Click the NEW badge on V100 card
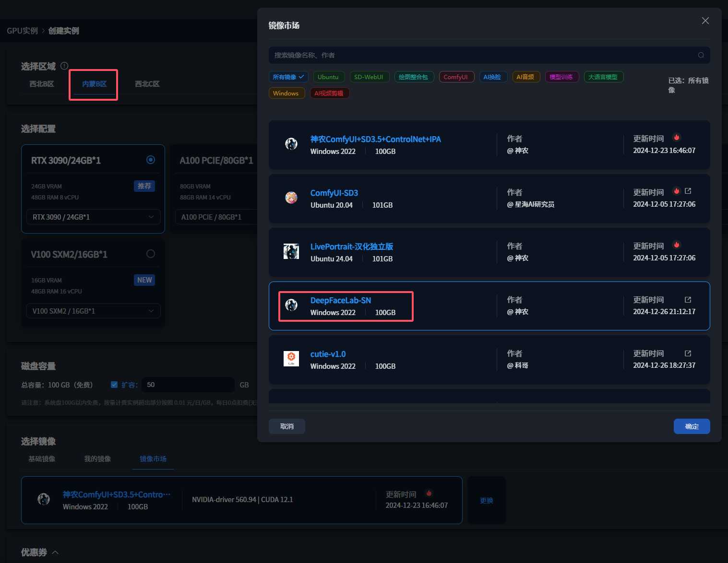This screenshot has height=563, width=728. click(x=144, y=280)
